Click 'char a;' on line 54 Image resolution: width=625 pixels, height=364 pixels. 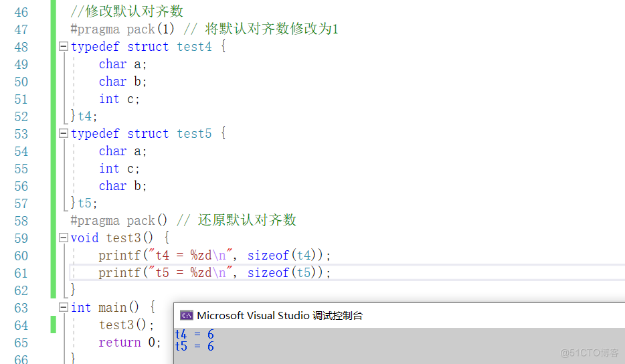[122, 151]
